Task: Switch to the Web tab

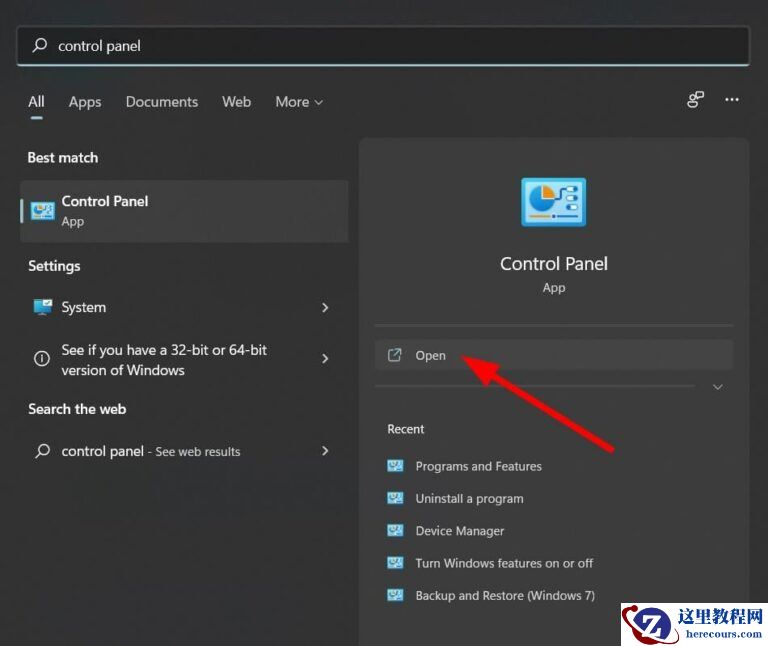Action: coord(237,102)
